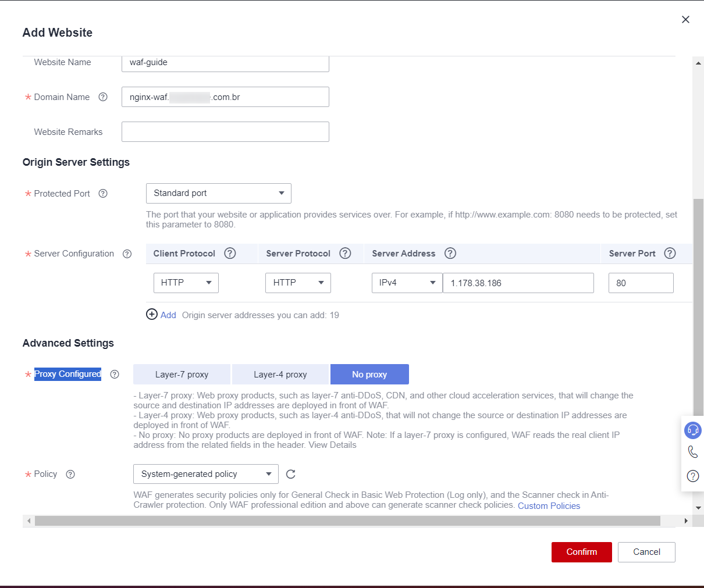Click the Protected Port help icon
This screenshot has width=704, height=588.
pyautogui.click(x=103, y=194)
